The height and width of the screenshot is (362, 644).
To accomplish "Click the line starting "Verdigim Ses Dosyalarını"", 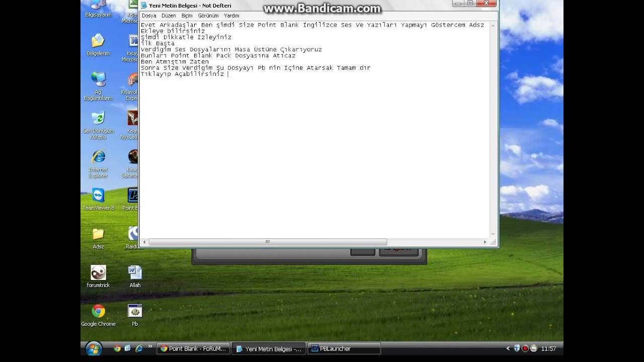I will [x=231, y=49].
